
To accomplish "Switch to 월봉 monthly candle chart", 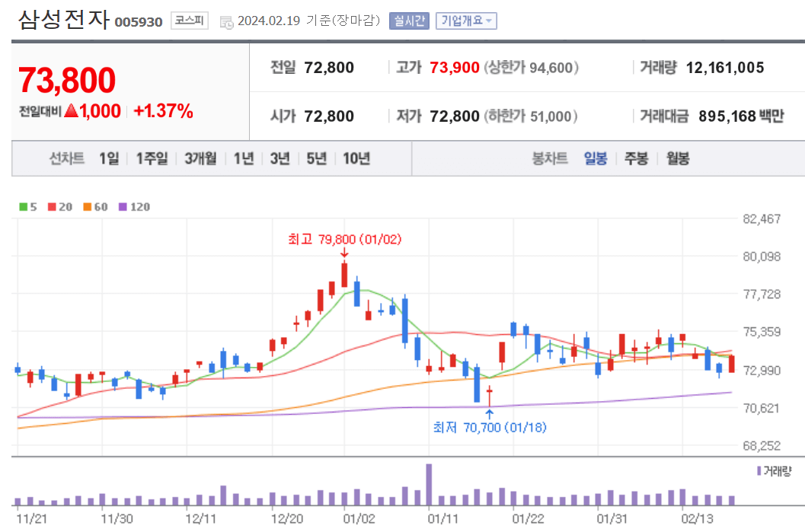I will coord(678,158).
